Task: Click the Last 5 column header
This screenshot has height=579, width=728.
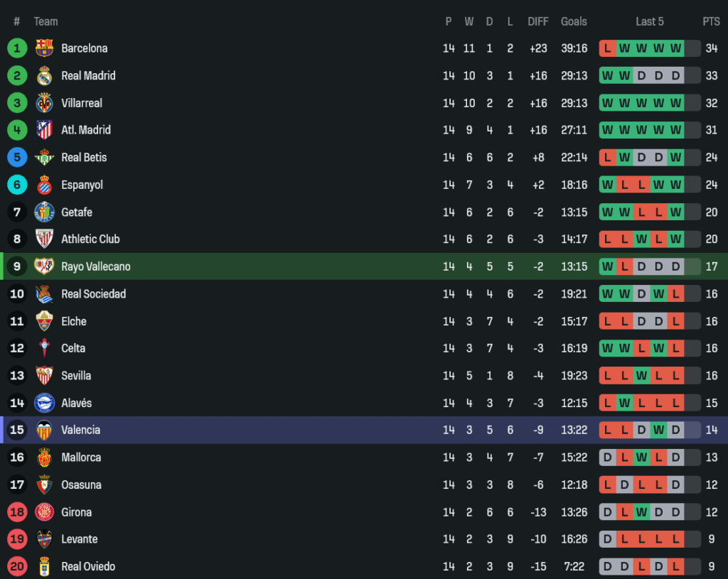Action: (649, 21)
